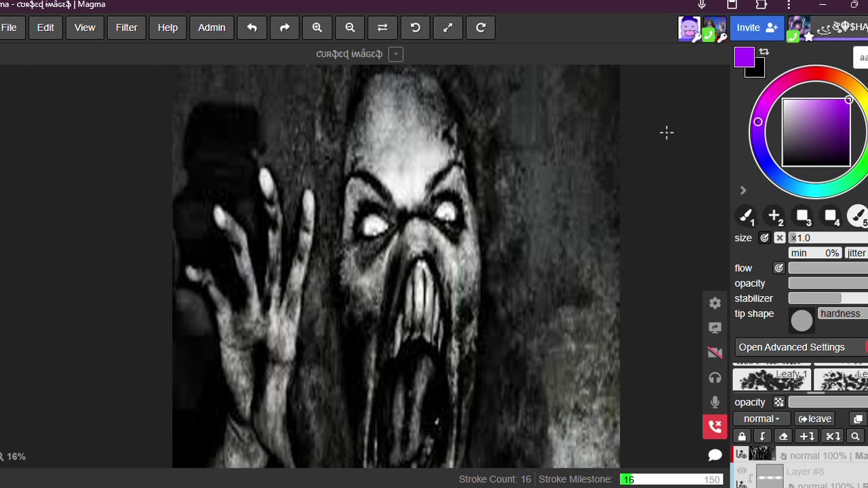This screenshot has width=868, height=488.
Task: Click the Invite button
Action: 757,28
